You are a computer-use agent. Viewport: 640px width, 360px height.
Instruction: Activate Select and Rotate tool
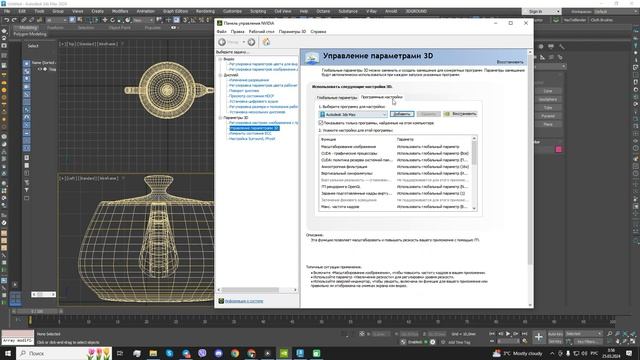(113, 20)
